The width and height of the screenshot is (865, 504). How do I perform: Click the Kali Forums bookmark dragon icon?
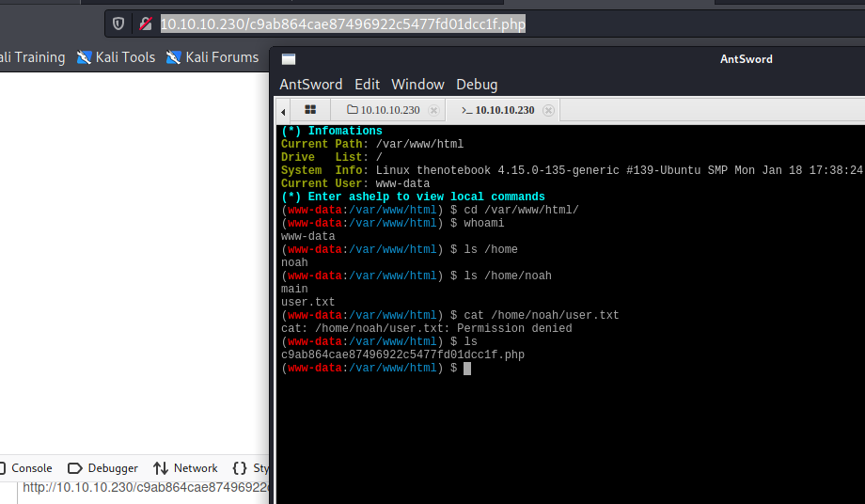(174, 57)
